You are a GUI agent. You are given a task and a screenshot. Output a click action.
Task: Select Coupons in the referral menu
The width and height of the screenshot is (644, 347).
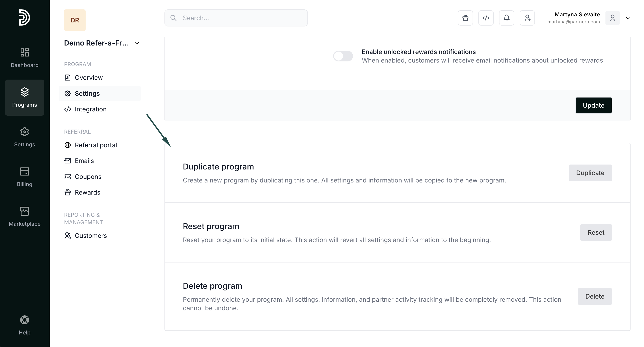click(88, 177)
